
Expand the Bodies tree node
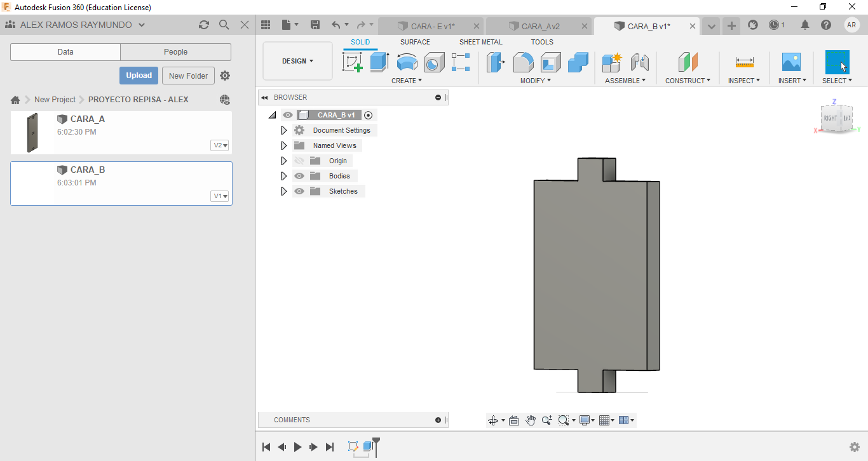click(x=283, y=176)
